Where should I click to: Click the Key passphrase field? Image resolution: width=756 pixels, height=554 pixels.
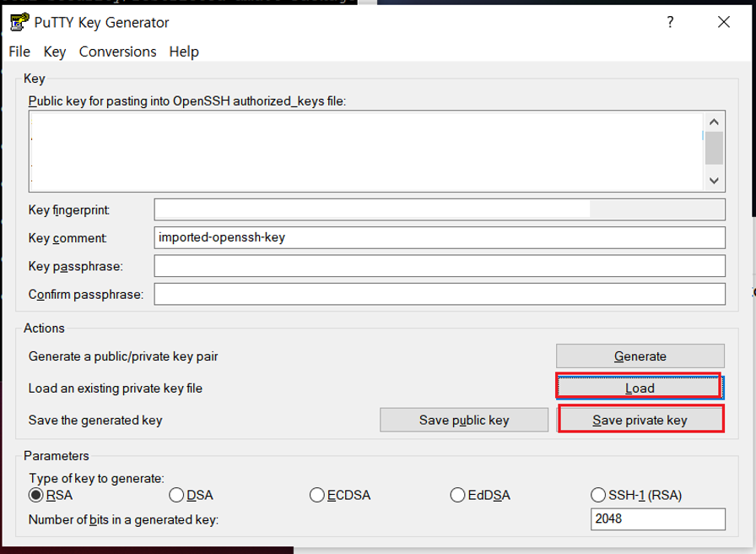[440, 266]
